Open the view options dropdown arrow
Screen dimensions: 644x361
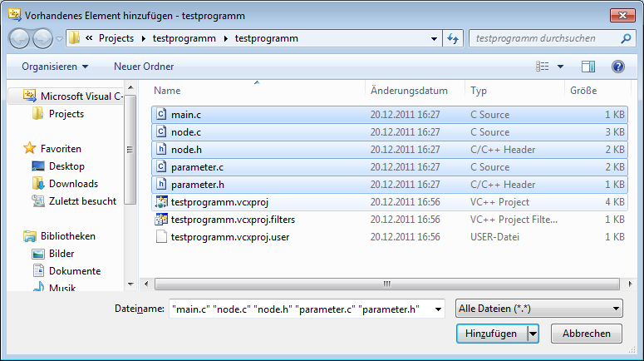click(560, 67)
